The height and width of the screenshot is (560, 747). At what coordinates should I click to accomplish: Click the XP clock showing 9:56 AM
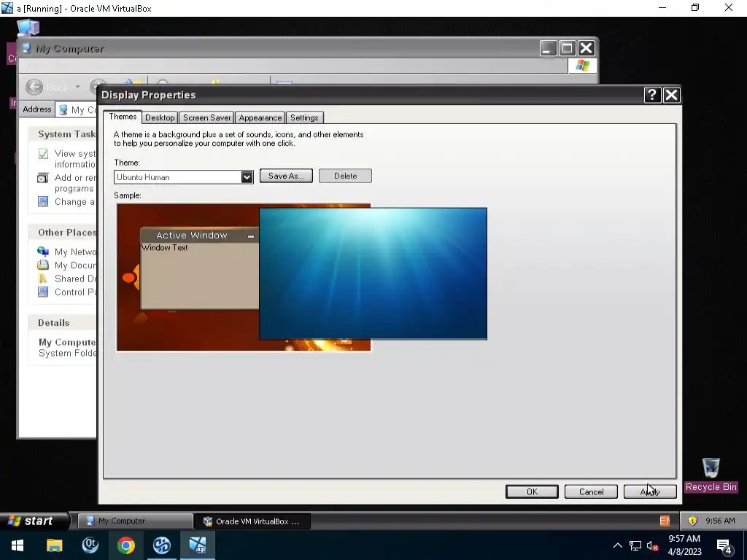click(x=720, y=521)
